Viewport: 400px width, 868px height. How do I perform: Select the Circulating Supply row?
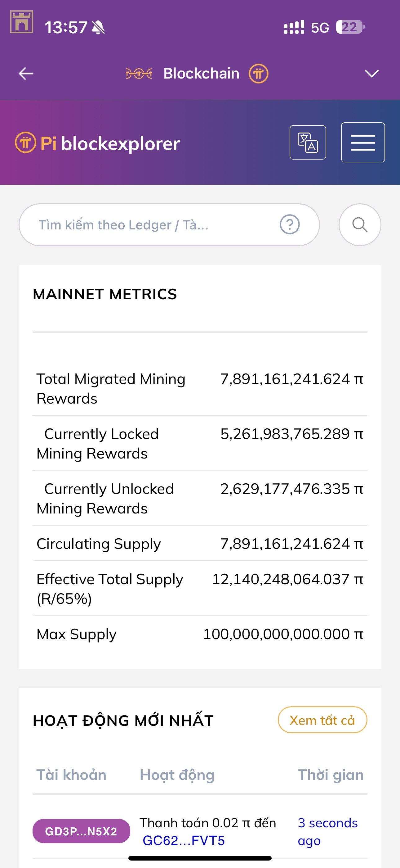200,544
